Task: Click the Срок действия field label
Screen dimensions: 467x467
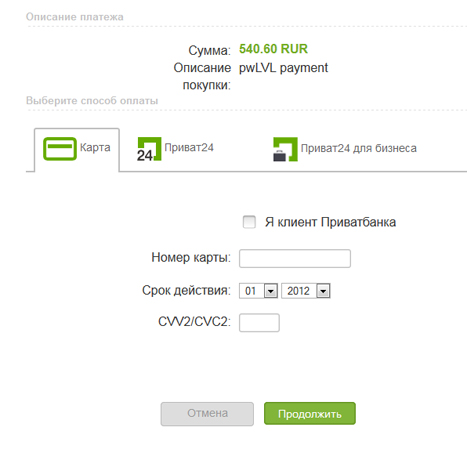Action: click(x=186, y=290)
